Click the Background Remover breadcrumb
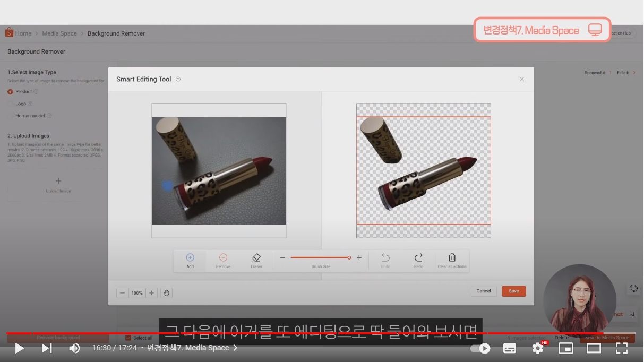Image resolution: width=644 pixels, height=362 pixels. pyautogui.click(x=116, y=33)
